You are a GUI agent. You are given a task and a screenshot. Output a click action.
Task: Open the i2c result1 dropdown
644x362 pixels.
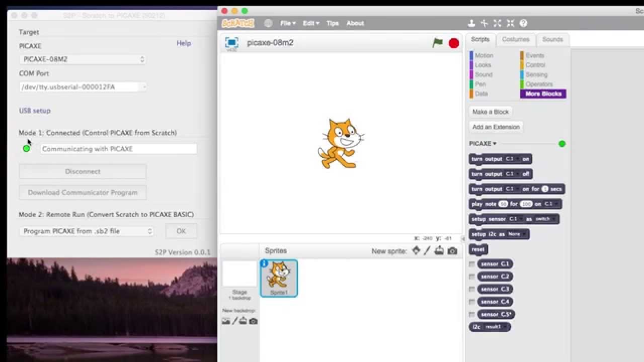click(496, 327)
